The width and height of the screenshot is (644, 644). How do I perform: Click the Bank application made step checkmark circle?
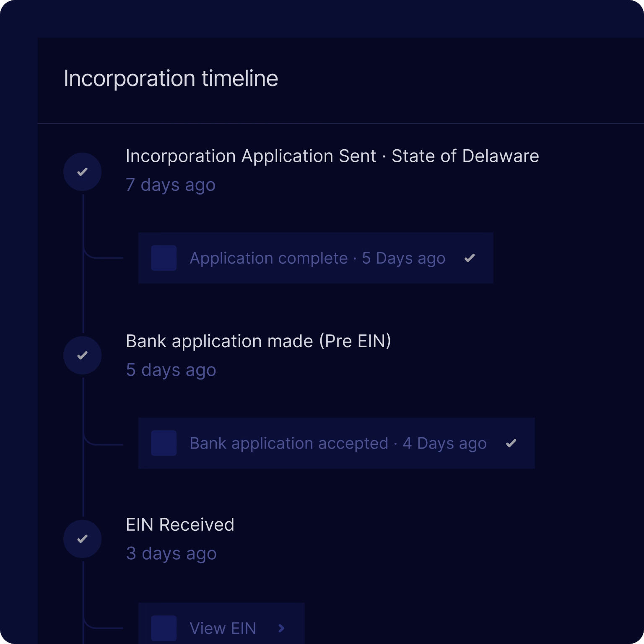(x=83, y=356)
